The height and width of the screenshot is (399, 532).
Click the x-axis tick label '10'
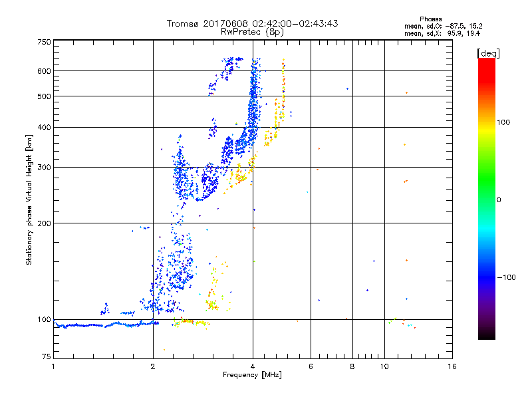coord(384,366)
